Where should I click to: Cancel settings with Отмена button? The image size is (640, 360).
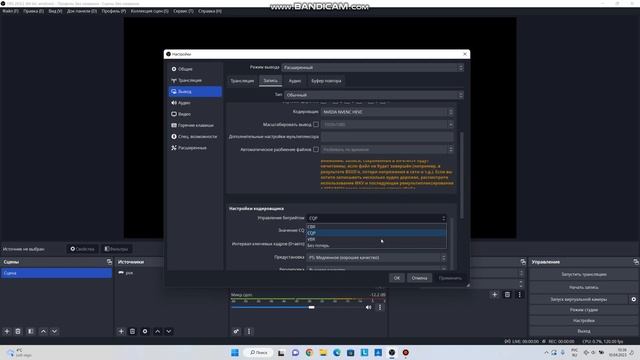(x=419, y=278)
